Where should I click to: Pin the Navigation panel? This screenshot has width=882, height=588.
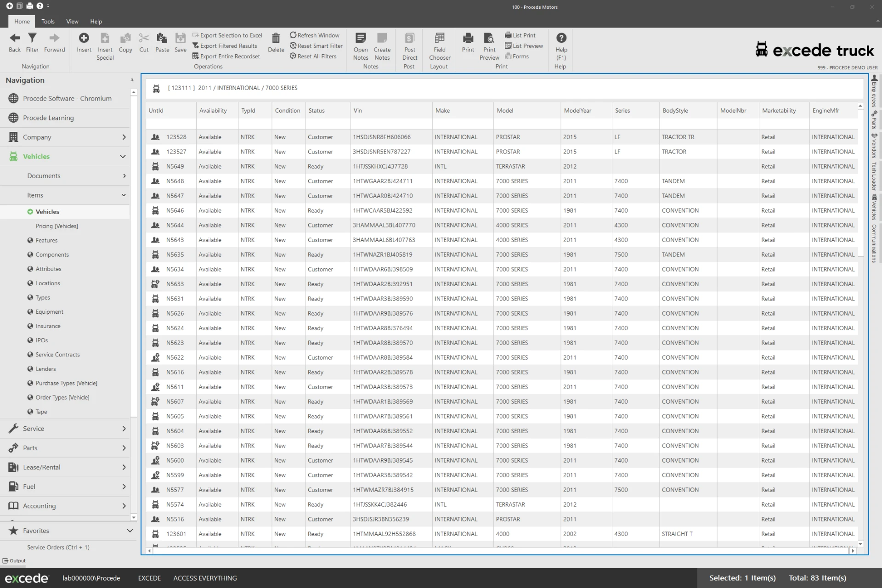[x=132, y=80]
